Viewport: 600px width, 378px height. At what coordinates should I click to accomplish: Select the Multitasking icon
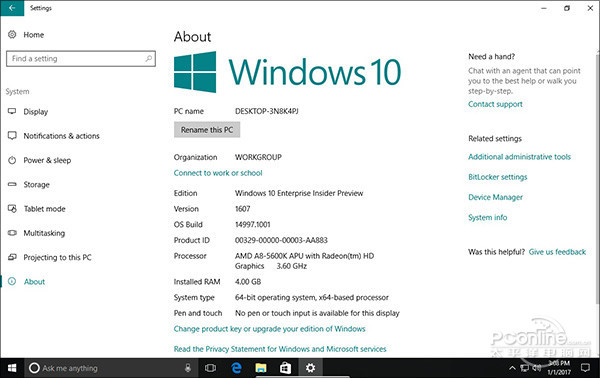12,233
